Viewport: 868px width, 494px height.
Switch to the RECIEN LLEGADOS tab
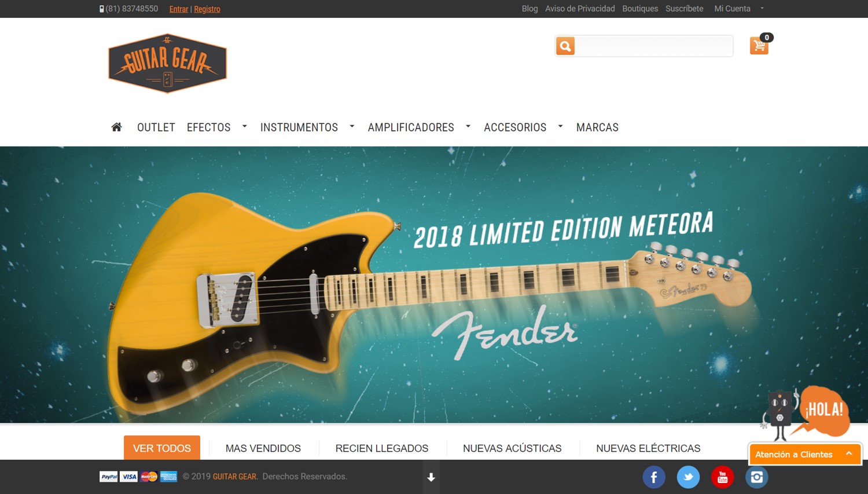pyautogui.click(x=382, y=448)
